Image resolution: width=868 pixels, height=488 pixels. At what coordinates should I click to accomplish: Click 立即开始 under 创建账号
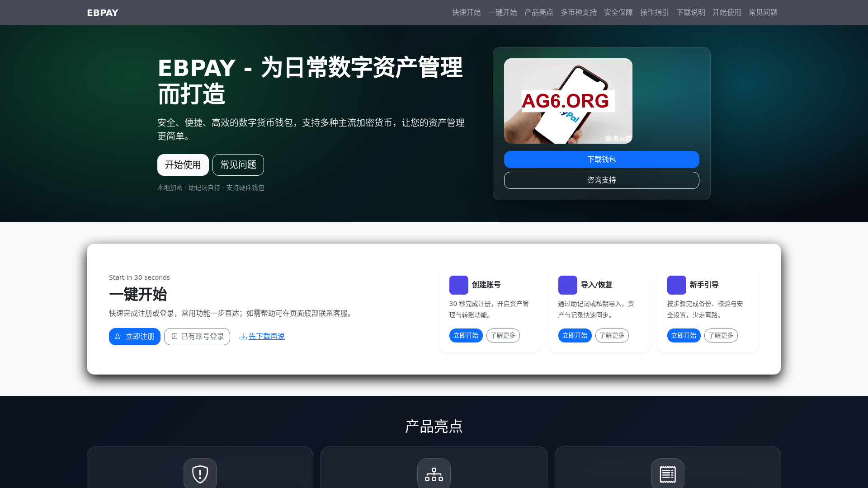click(x=466, y=336)
